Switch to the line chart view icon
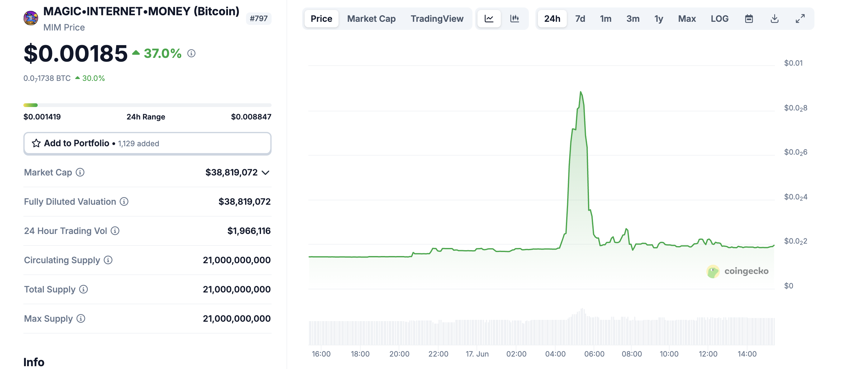The width and height of the screenshot is (868, 369). coord(489,19)
